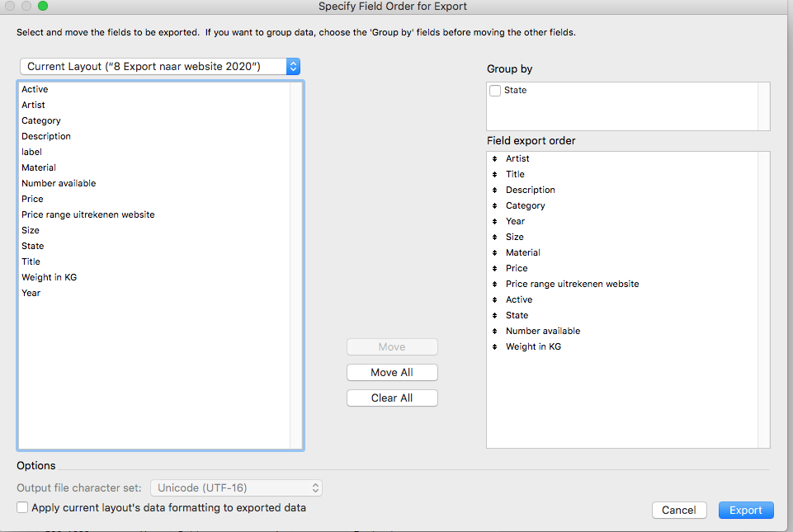
Task: Click the green zoom window button
Action: coord(43,7)
